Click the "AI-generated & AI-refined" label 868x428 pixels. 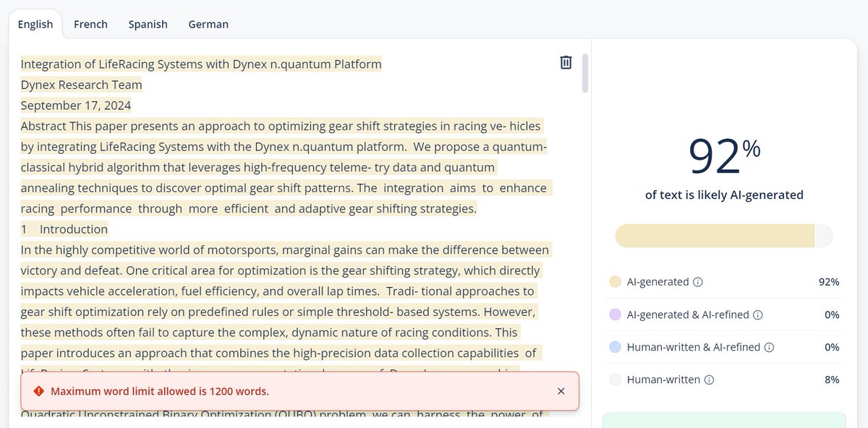point(689,314)
